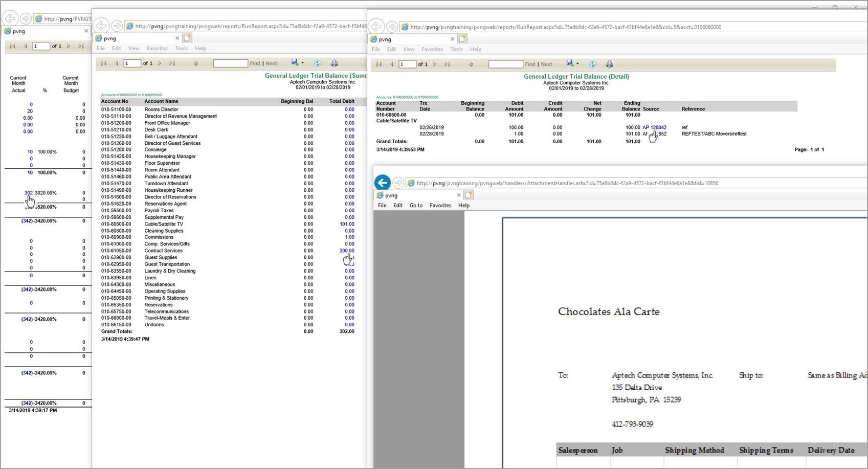Expand the export format dropdown on the Detail report
The height and width of the screenshot is (469, 868).
[x=578, y=64]
